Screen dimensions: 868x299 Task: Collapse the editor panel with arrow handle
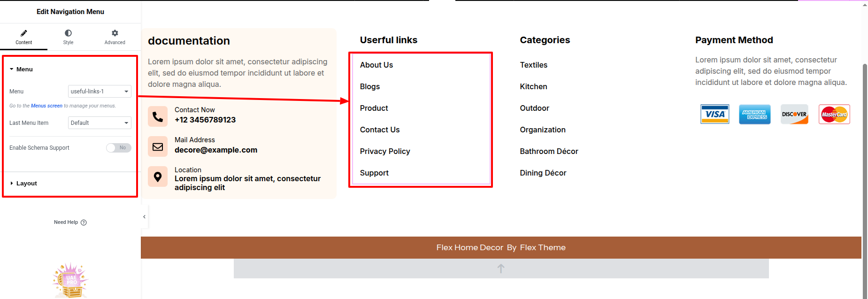pyautogui.click(x=145, y=217)
